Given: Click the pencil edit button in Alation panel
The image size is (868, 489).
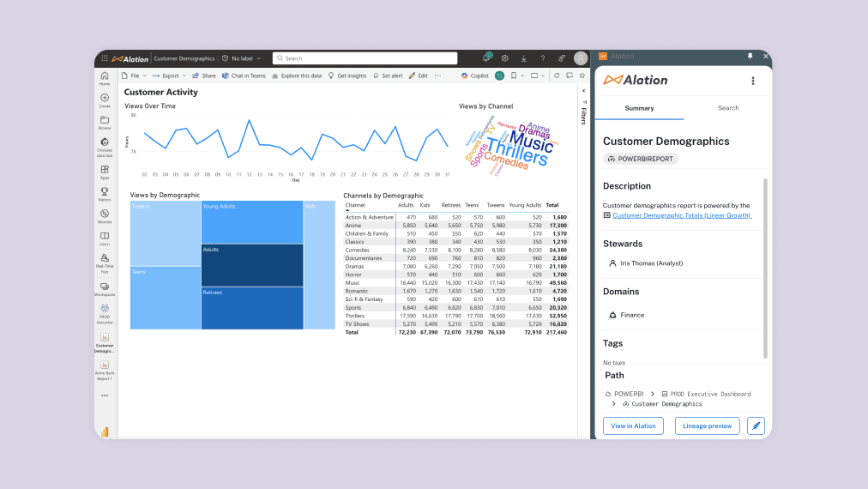Looking at the screenshot, I should tap(756, 426).
